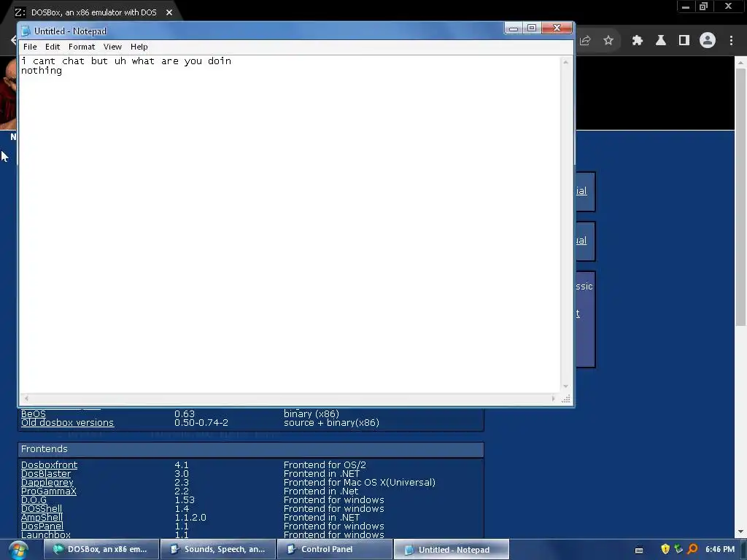Switch to DOSBox taskbar button
747x560 pixels.
tap(101, 550)
